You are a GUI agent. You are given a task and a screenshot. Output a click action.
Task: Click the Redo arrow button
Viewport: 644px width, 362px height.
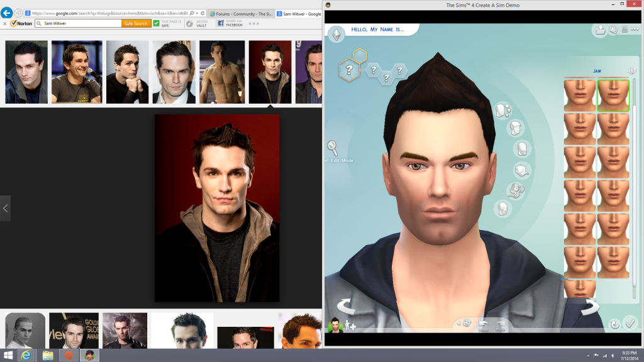pyautogui.click(x=500, y=326)
